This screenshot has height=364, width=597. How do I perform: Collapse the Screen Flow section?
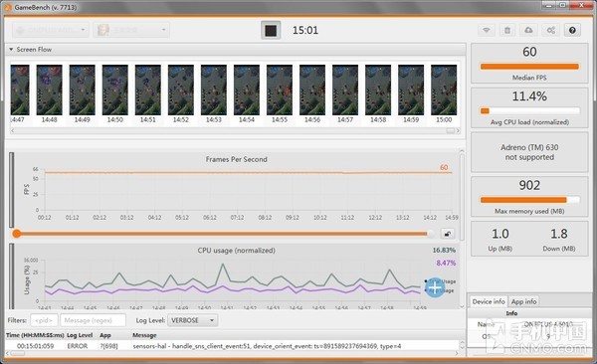click(x=11, y=50)
